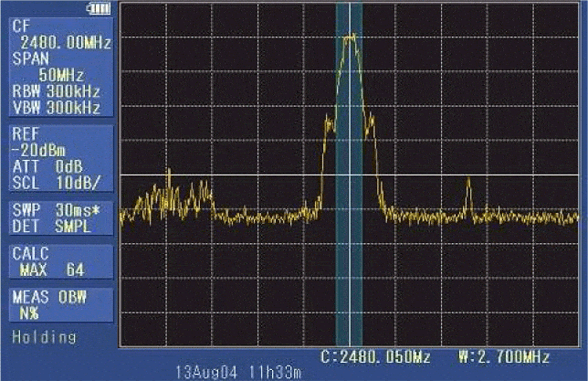Image resolution: width=588 pixels, height=381 pixels.
Task: Click the main signal peak on trace
Action: 351,37
